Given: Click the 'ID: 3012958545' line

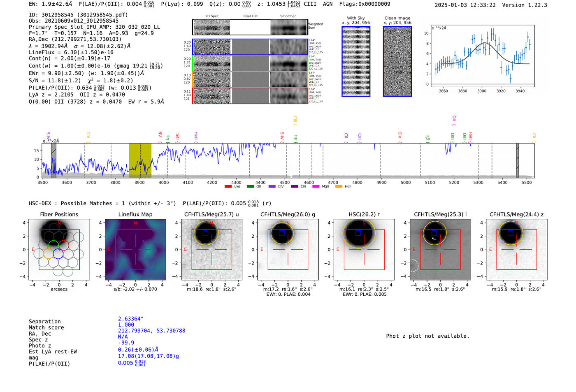Looking at the screenshot, I should tap(78, 15).
